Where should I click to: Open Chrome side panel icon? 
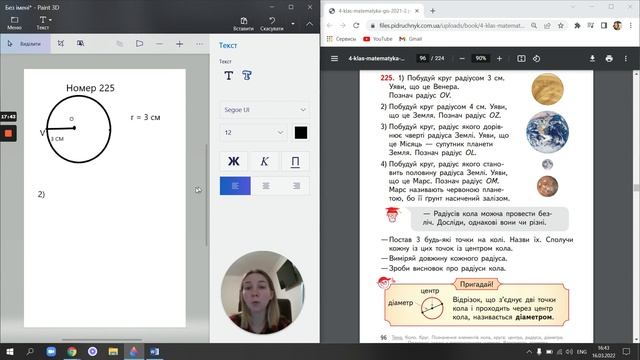pyautogui.click(x=604, y=25)
